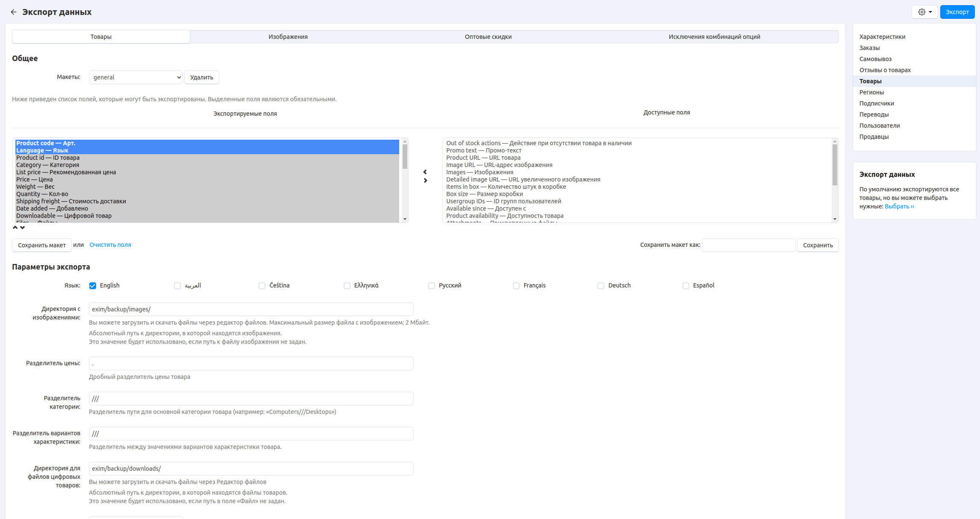The height and width of the screenshot is (519, 980).
Task: Move selected field right to available fields
Action: point(425,181)
